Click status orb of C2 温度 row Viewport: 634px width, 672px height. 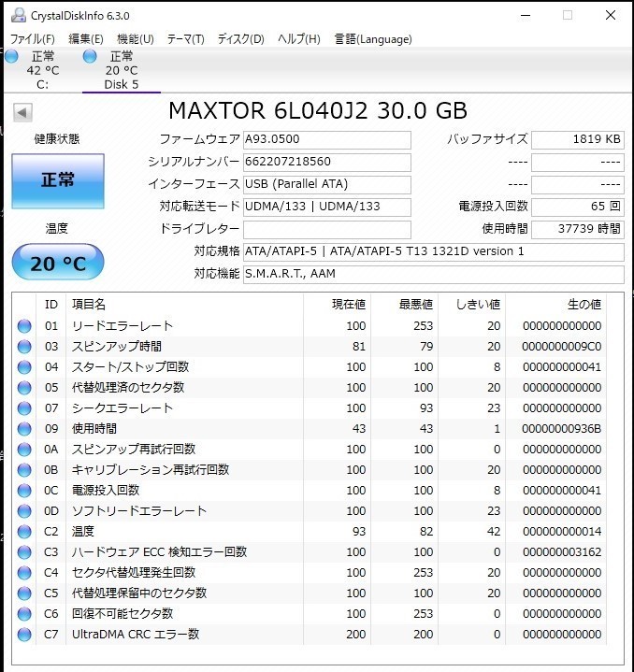pyautogui.click(x=24, y=532)
